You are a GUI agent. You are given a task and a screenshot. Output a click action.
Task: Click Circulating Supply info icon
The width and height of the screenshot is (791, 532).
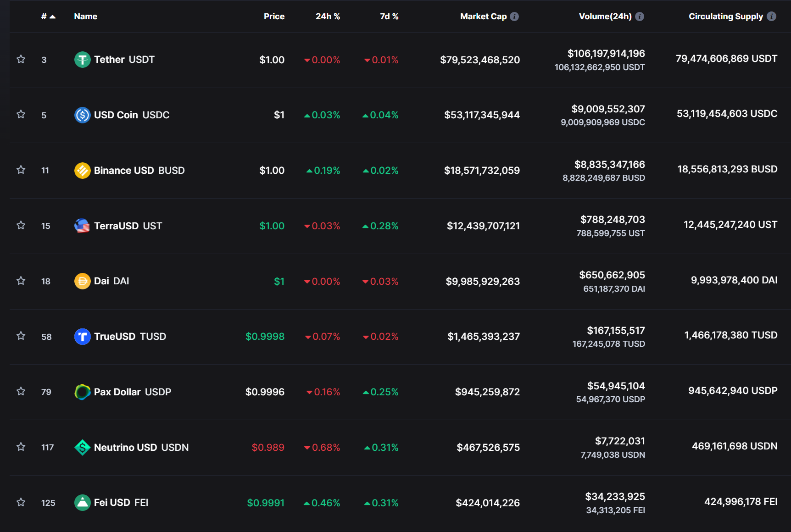tap(772, 17)
